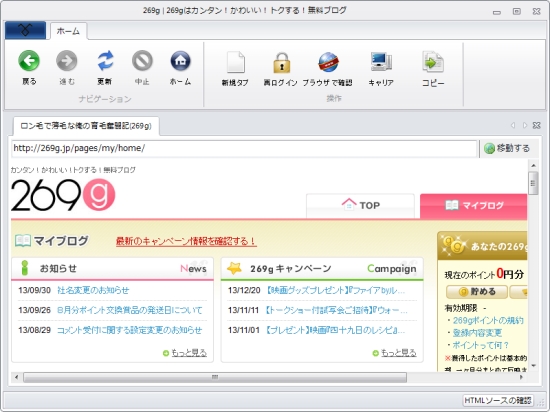Click the red campaign info link 最新のキャンペーン情報を確認する
Screen dimensions: 550x412
pos(186,241)
